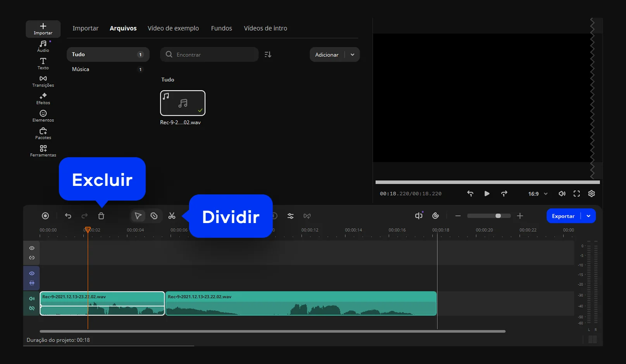Image resolution: width=626 pixels, height=364 pixels.
Task: Click the undo arrow in timeline toolbar
Action: click(68, 216)
